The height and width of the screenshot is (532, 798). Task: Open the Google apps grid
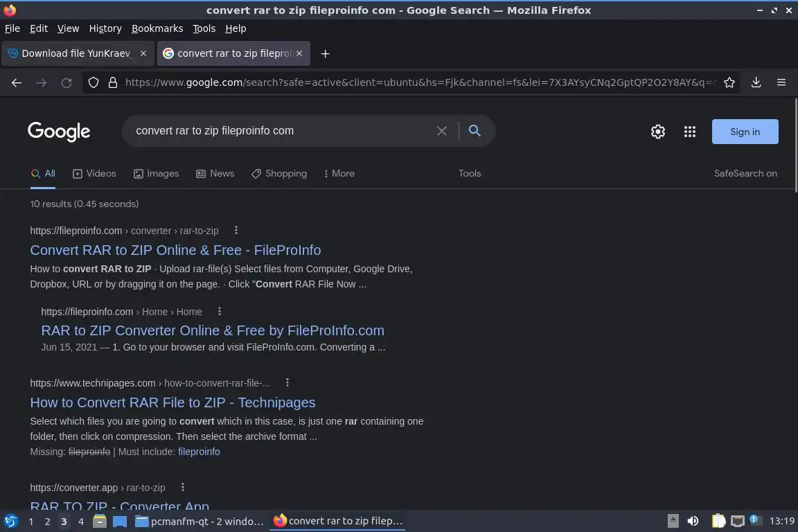pos(690,132)
